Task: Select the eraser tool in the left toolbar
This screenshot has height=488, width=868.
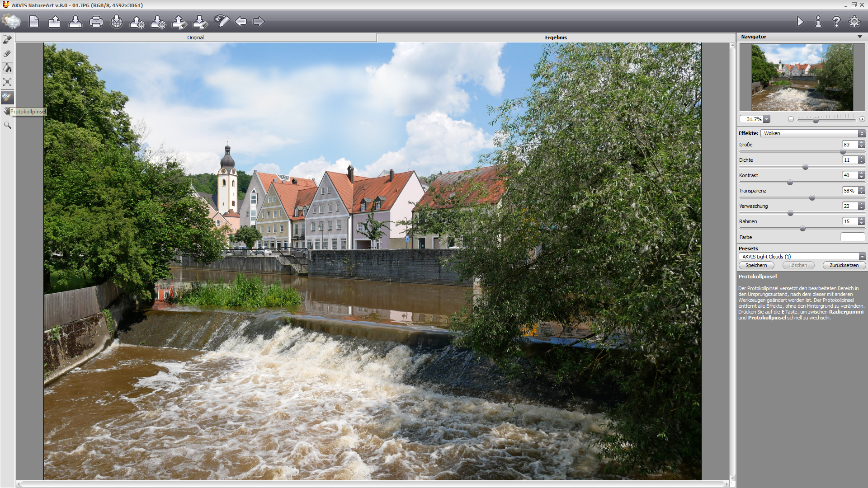Action: tap(7, 54)
